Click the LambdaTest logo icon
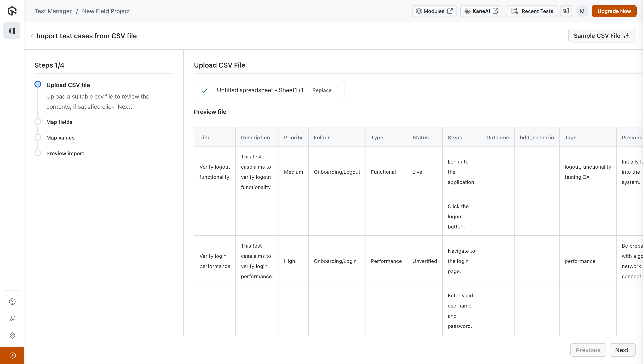The image size is (643, 364). click(12, 11)
